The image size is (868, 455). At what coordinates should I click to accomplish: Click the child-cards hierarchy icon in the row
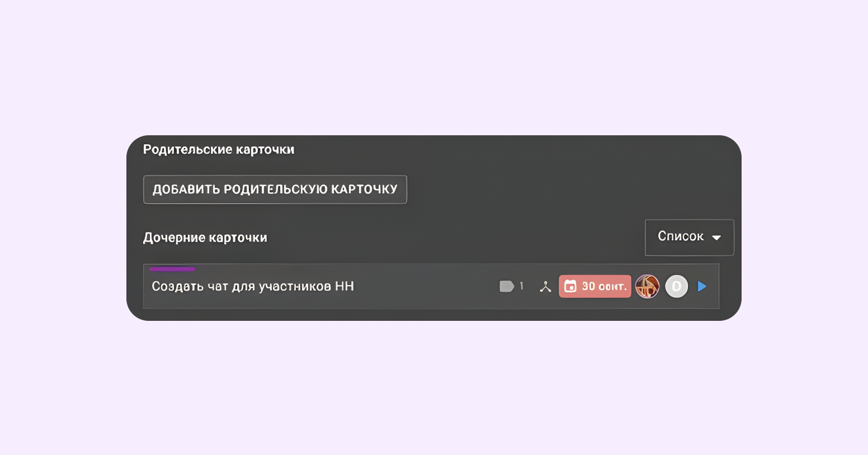tap(545, 287)
